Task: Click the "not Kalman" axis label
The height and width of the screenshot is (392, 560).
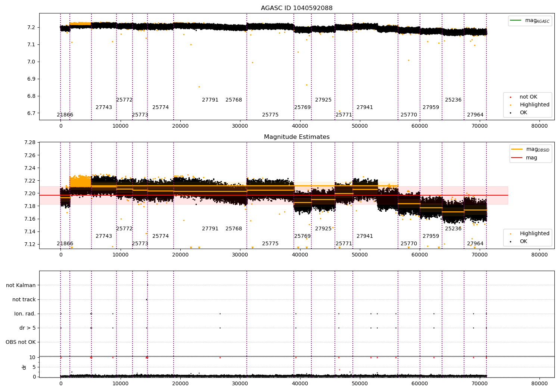Action: (x=21, y=286)
